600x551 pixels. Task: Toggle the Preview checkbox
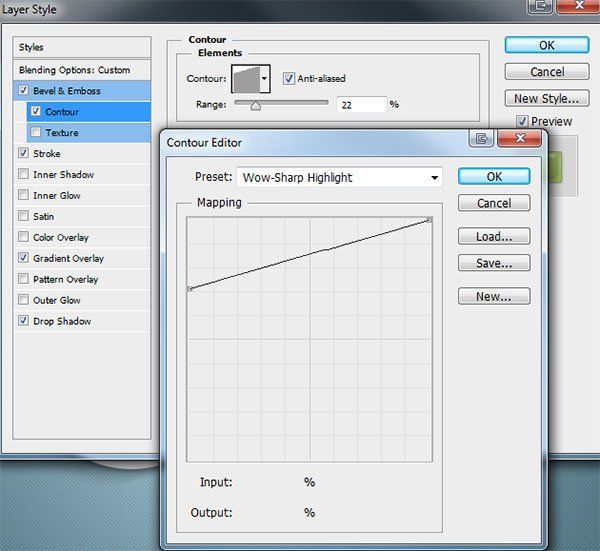tap(522, 121)
